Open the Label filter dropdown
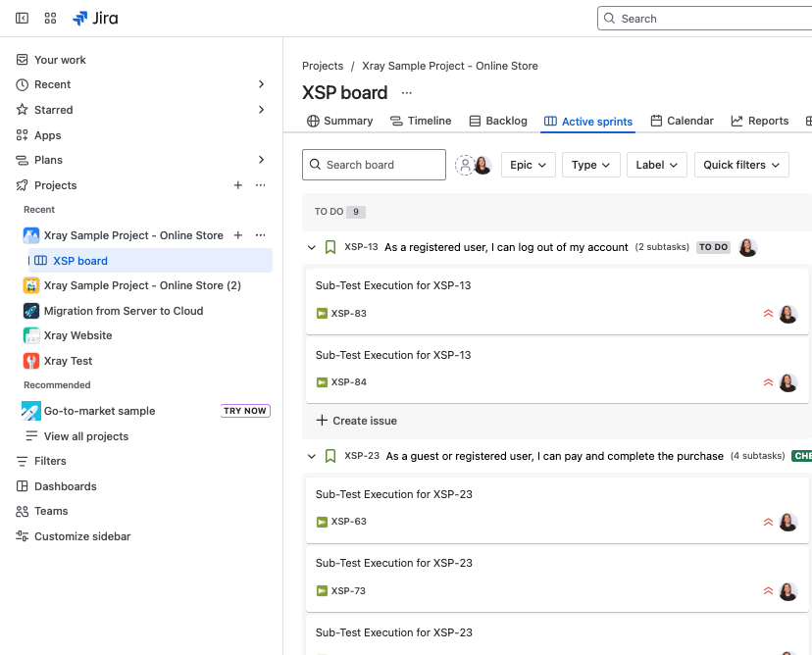 (657, 165)
